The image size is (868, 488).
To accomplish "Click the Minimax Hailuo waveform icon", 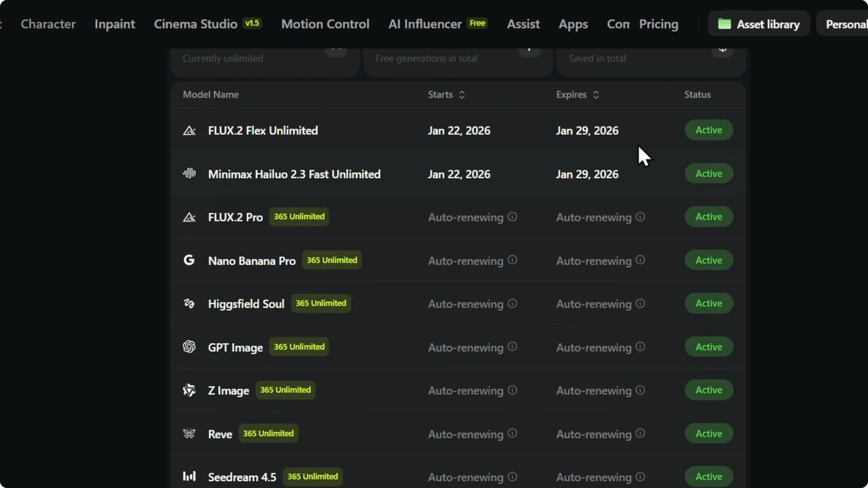I will pos(189,174).
